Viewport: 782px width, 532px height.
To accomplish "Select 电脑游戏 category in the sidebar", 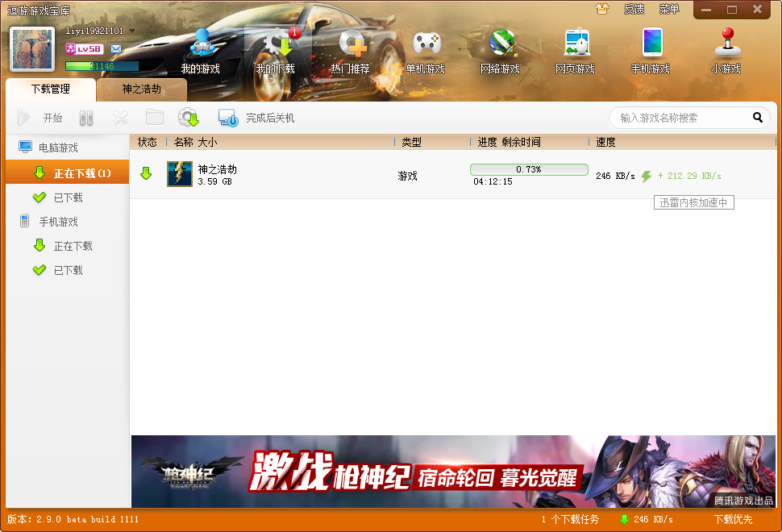I will [68, 148].
